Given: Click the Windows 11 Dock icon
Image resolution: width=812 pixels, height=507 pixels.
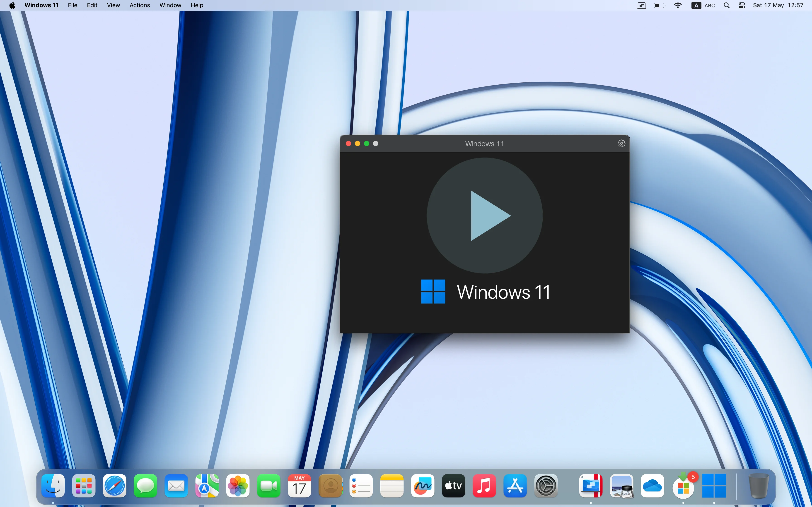Looking at the screenshot, I should (x=714, y=485).
